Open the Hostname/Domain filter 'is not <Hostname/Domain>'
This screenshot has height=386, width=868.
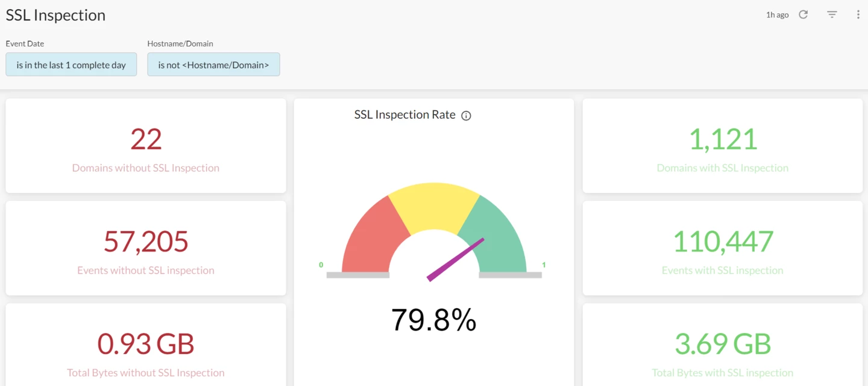(x=213, y=65)
